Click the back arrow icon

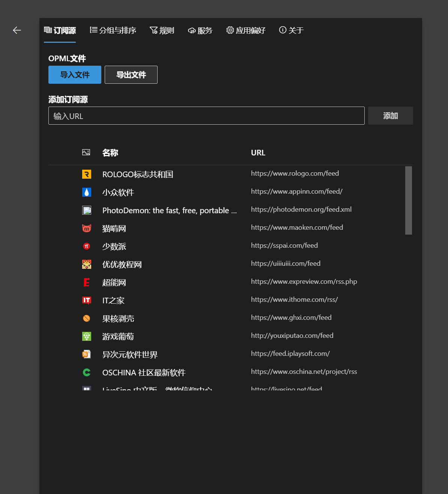[x=17, y=30]
